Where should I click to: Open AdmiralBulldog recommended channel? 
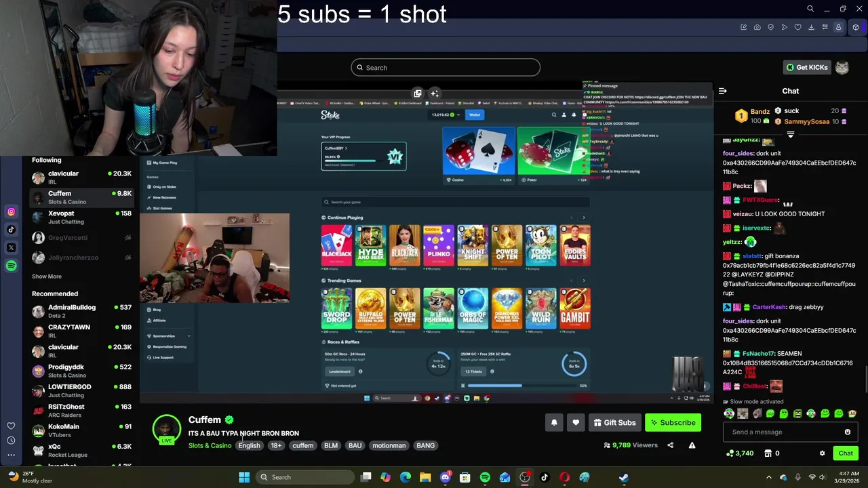click(81, 311)
